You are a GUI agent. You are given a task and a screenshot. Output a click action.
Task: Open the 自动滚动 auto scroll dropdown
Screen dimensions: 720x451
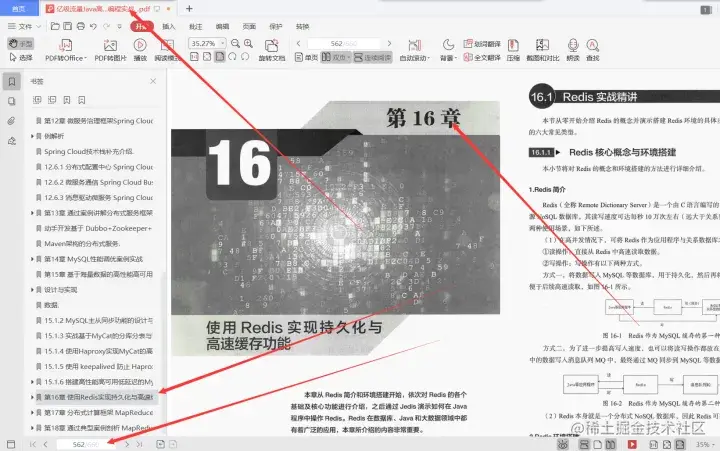coord(415,50)
